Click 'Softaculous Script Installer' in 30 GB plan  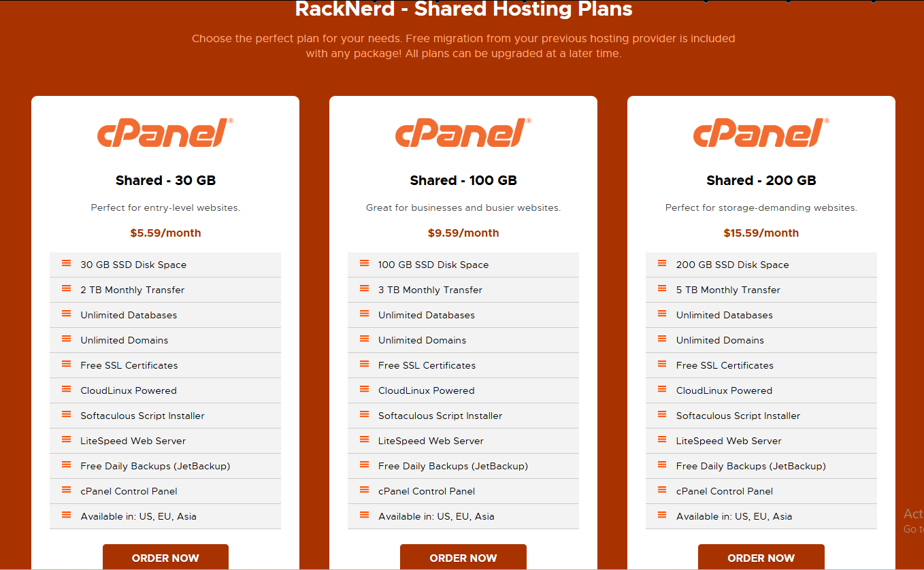coord(142,416)
